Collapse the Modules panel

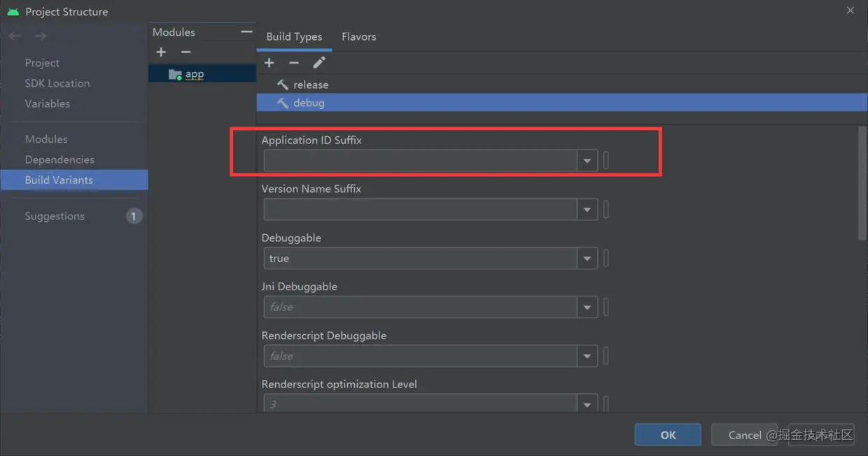tap(246, 32)
